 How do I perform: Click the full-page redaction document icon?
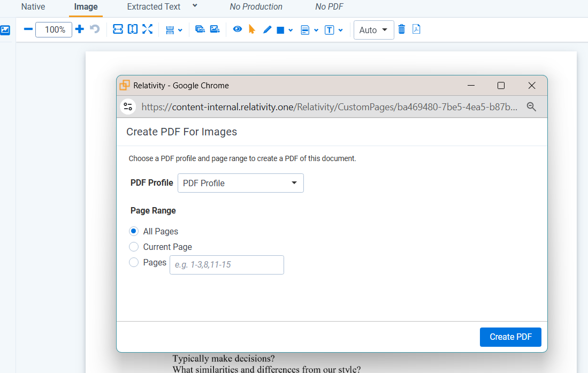[306, 30]
